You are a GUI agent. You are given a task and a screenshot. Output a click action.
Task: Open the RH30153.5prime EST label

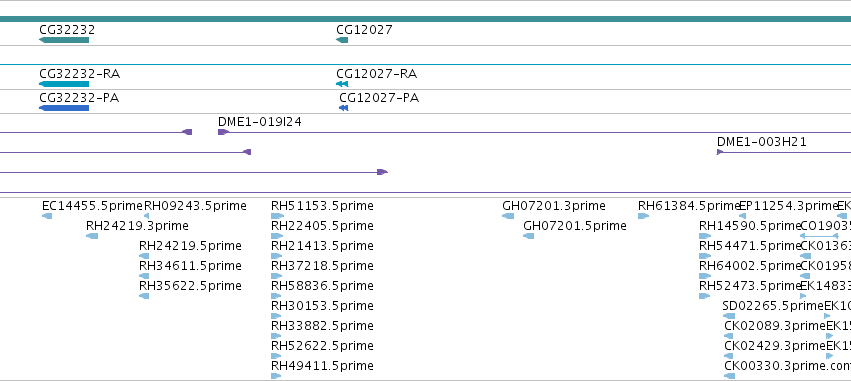tap(322, 306)
